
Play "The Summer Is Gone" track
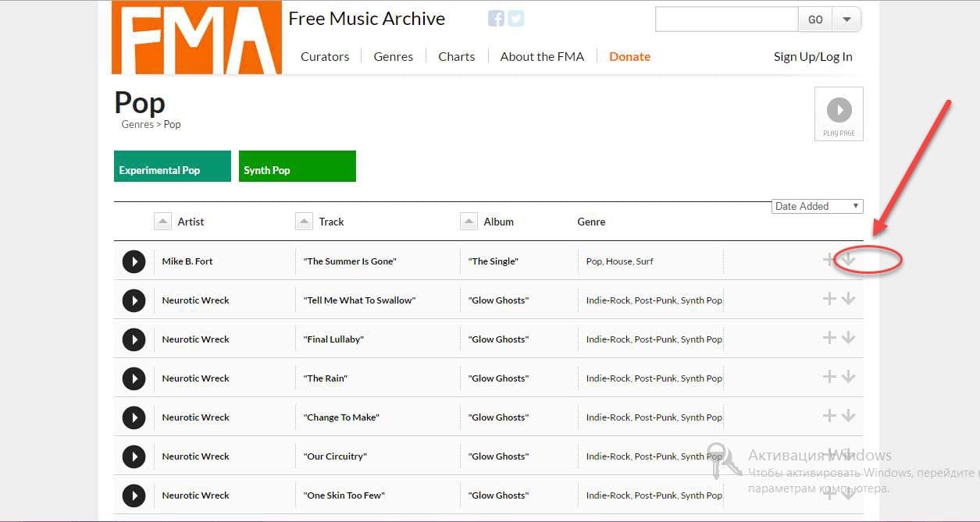tap(134, 261)
